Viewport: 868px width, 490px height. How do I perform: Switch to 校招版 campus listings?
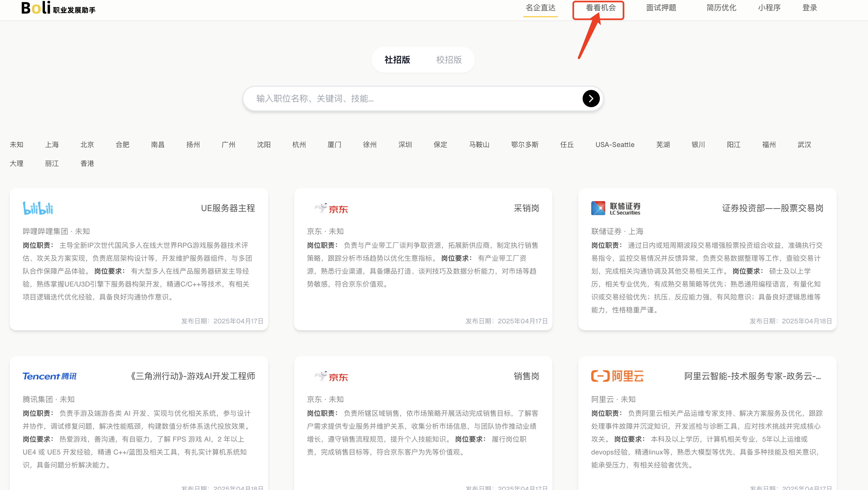(x=449, y=60)
